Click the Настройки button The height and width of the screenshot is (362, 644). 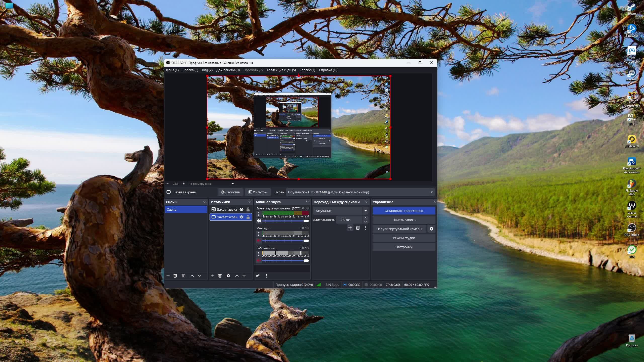404,247
